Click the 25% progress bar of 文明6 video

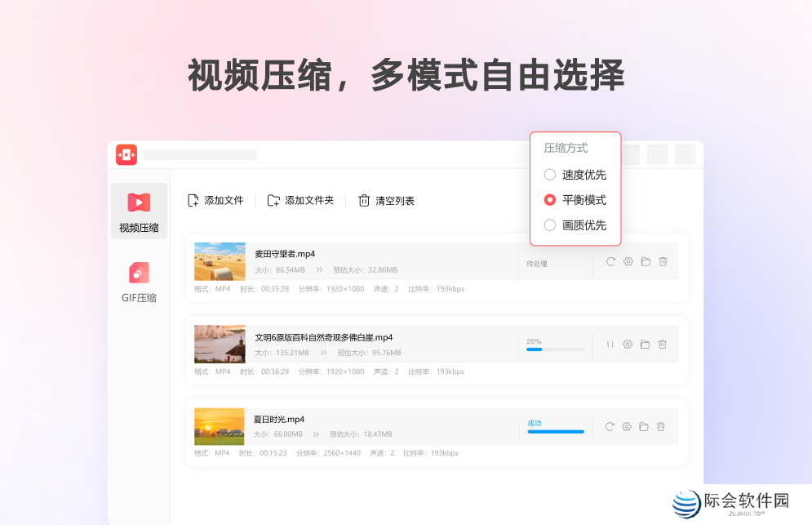(555, 349)
